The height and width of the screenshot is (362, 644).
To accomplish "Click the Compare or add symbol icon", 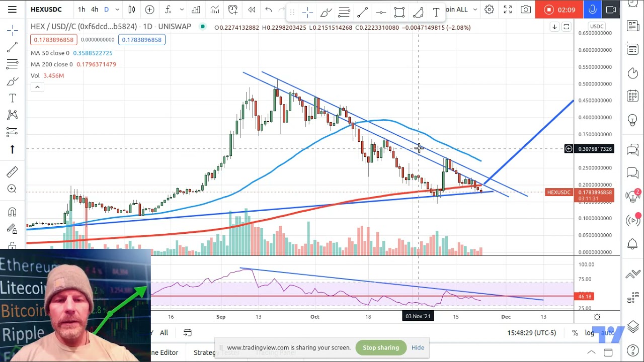I will [x=149, y=10].
